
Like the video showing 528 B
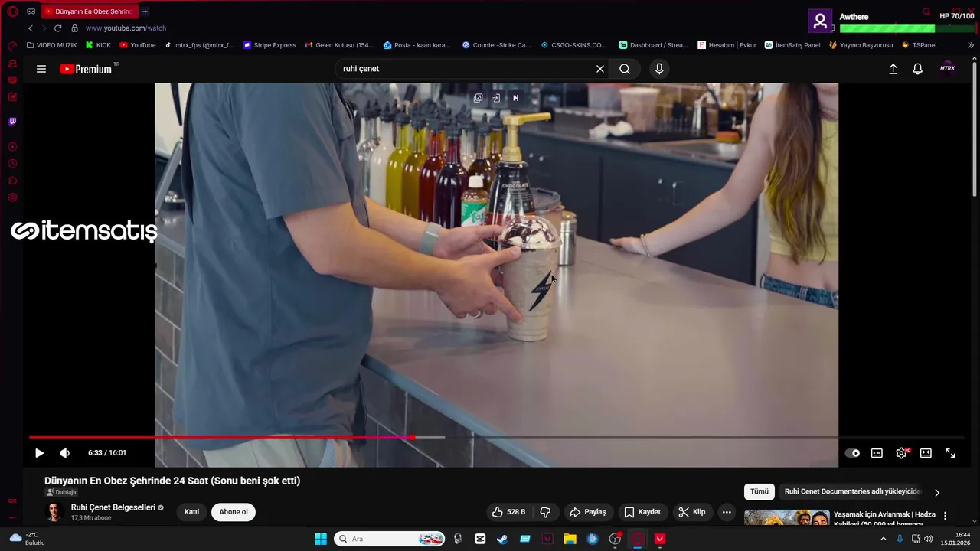tap(508, 512)
